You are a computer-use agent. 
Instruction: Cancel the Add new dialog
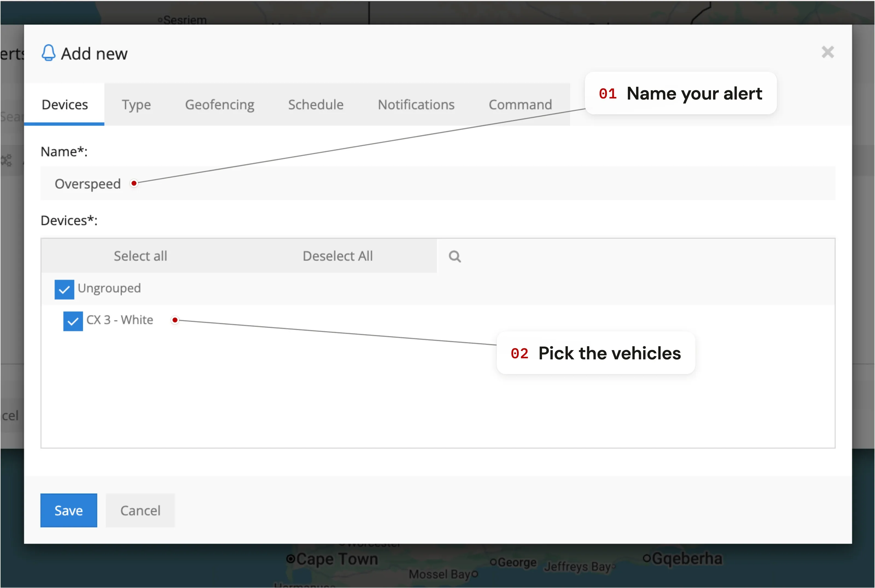coord(140,510)
